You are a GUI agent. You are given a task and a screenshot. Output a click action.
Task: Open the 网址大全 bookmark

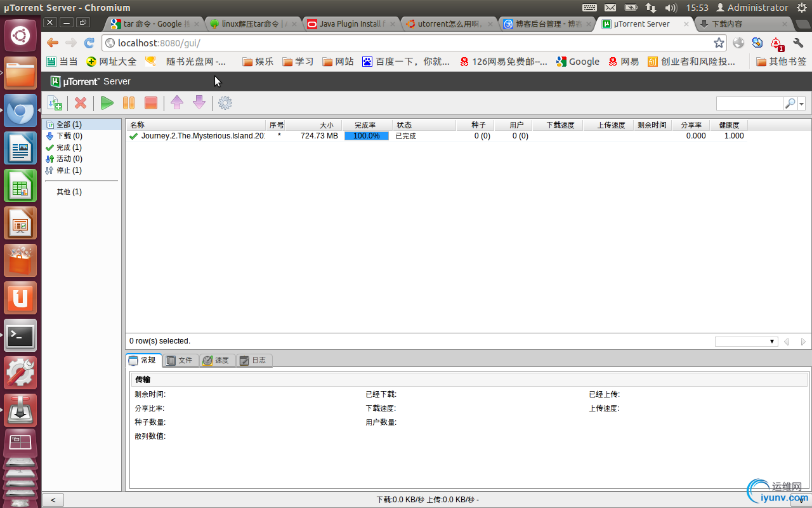coord(112,62)
